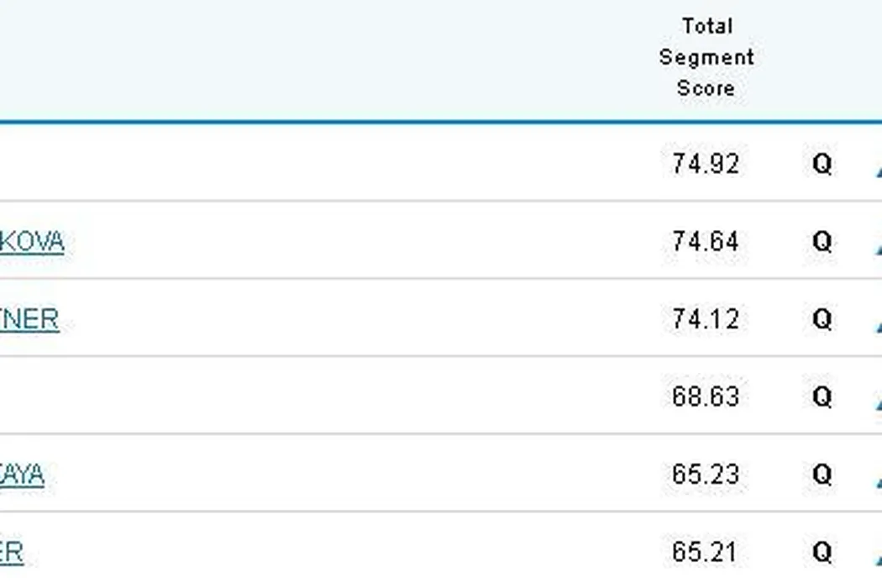The image size is (882, 588).
Task: Click the Q qualified mark beside 74.92
Action: tap(822, 165)
